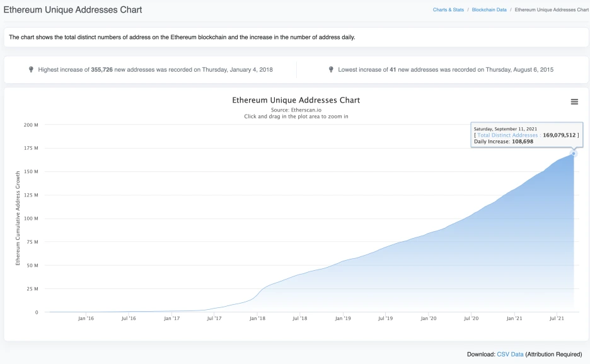Open the chart hamburger context menu
The height and width of the screenshot is (364, 590).
click(574, 101)
